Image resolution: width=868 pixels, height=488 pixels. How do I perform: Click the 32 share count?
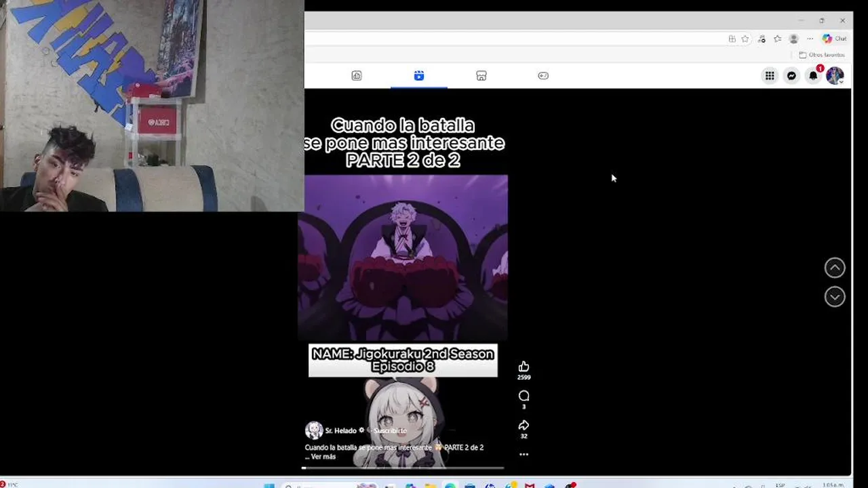pyautogui.click(x=524, y=436)
